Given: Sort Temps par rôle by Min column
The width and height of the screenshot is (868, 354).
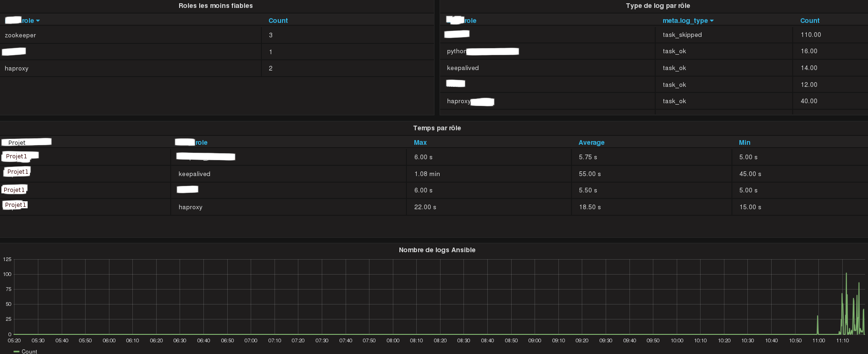Looking at the screenshot, I should 745,142.
